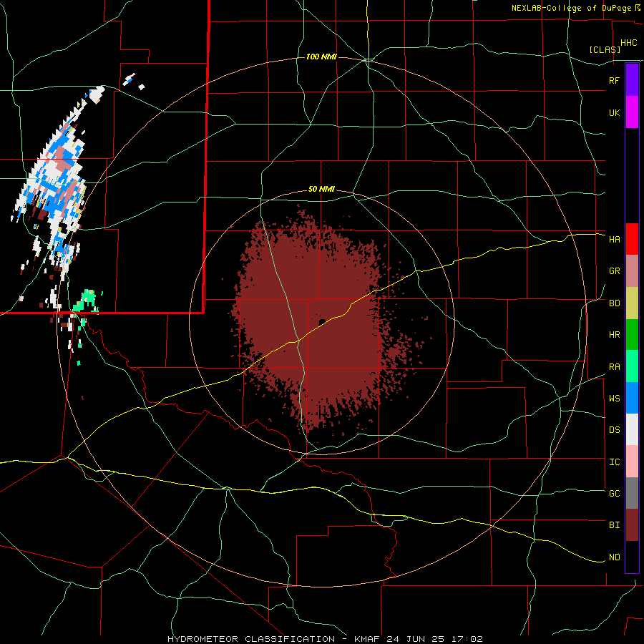The image size is (644, 644).
Task: Click the 100 NMI range ring label
Action: 321,57
